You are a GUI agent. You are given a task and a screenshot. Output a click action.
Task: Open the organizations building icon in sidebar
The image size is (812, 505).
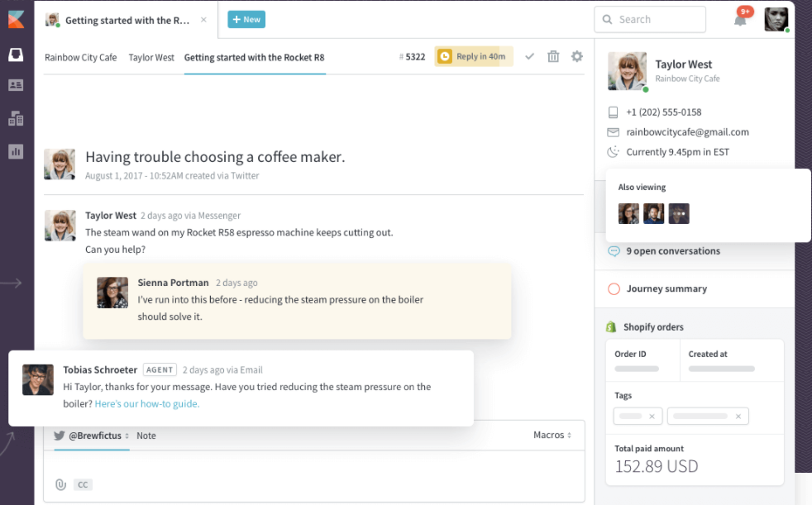pos(16,118)
